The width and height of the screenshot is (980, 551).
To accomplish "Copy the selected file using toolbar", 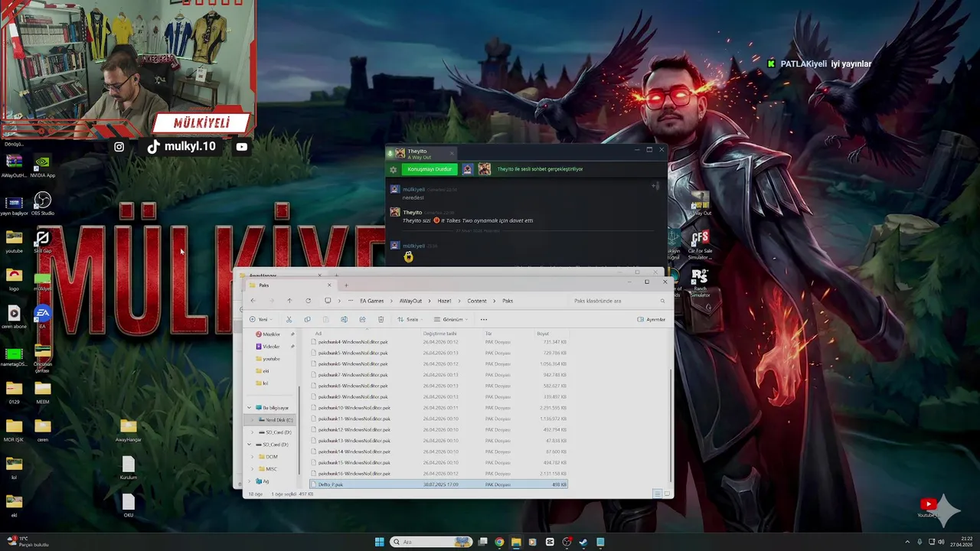I will [x=307, y=319].
